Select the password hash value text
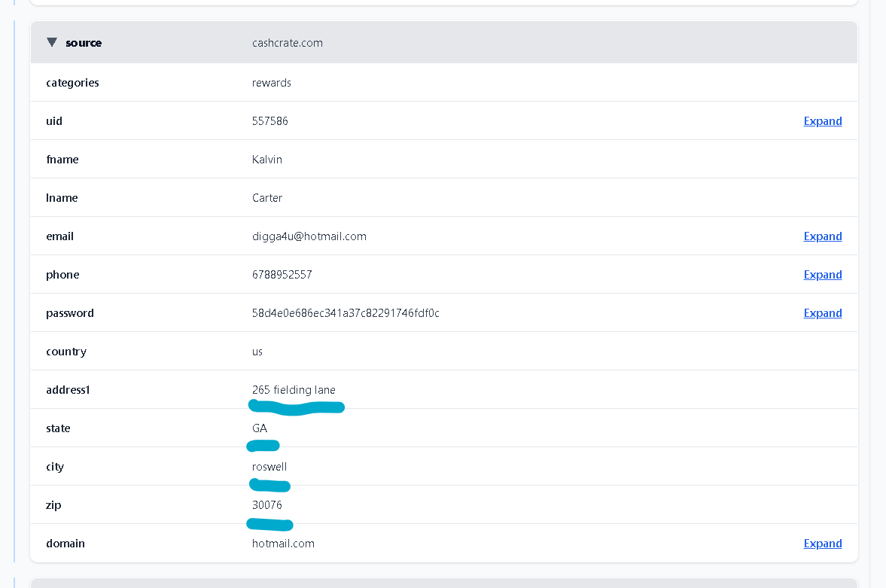The width and height of the screenshot is (886, 588). coord(346,313)
